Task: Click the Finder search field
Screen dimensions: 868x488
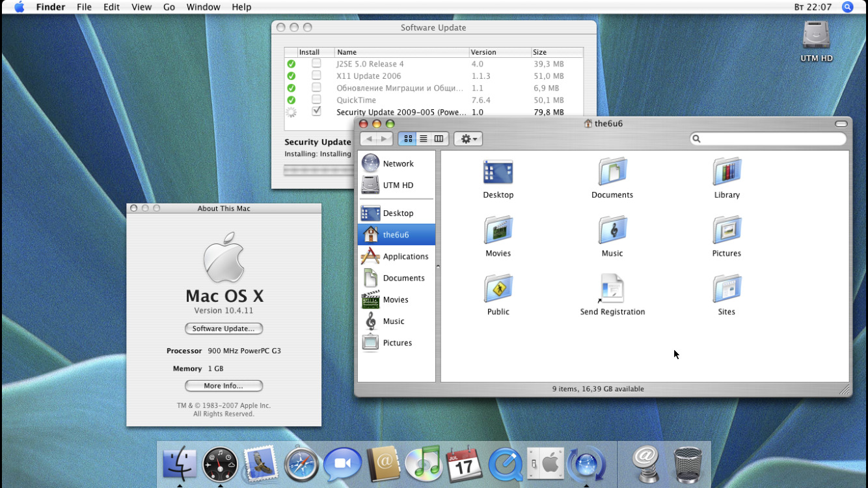Action: click(x=772, y=139)
